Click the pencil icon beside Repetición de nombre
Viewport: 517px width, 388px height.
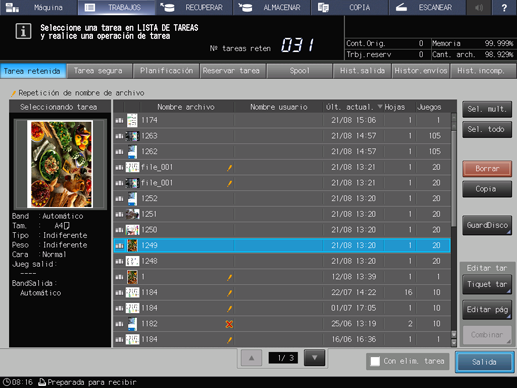(x=14, y=93)
